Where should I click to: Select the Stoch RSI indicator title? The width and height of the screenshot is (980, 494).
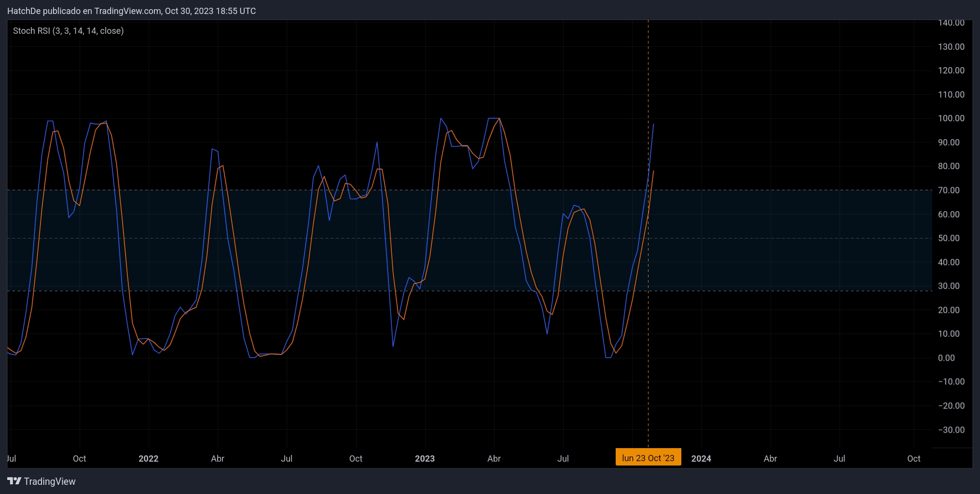click(x=68, y=31)
